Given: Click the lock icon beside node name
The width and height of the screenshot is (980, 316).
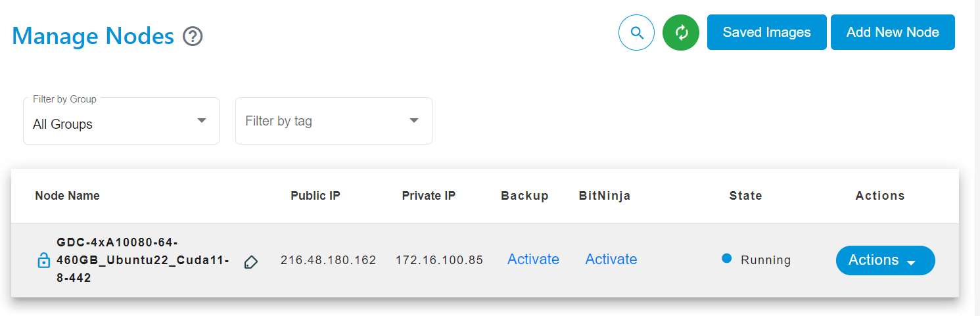Looking at the screenshot, I should [x=43, y=260].
